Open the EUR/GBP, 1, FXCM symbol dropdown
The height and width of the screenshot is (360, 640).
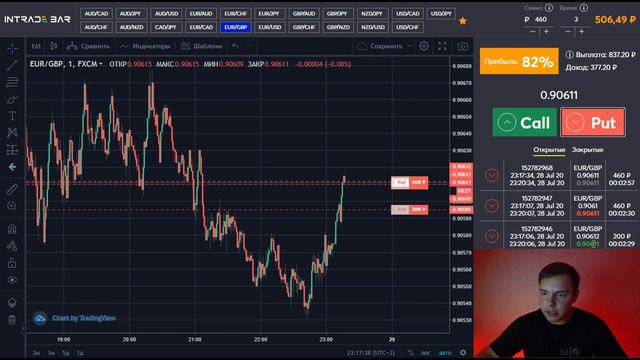tap(66, 64)
